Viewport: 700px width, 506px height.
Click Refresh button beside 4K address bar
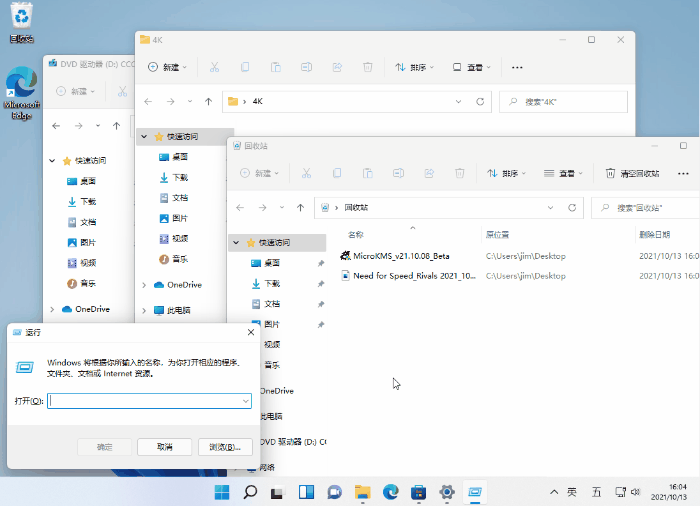(480, 101)
